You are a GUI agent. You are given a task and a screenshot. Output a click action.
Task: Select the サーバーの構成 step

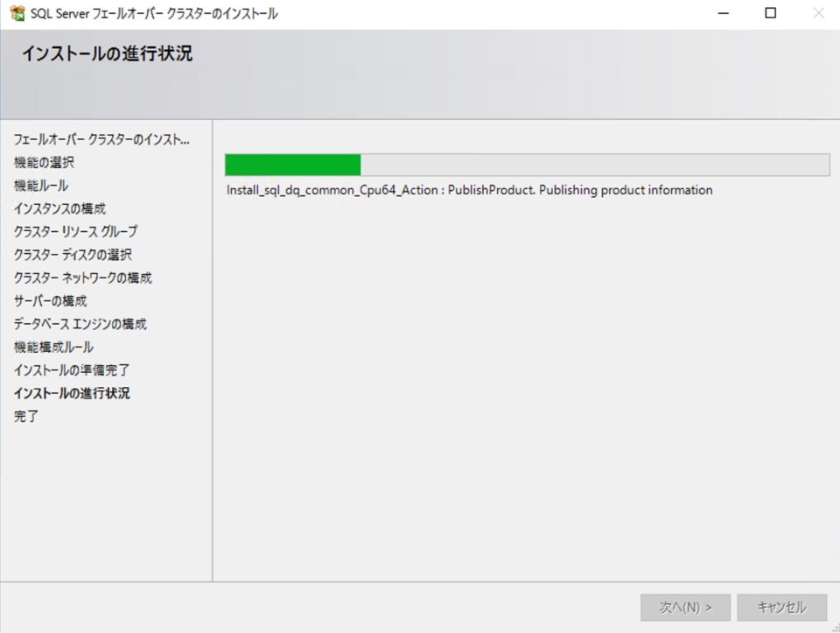point(50,300)
